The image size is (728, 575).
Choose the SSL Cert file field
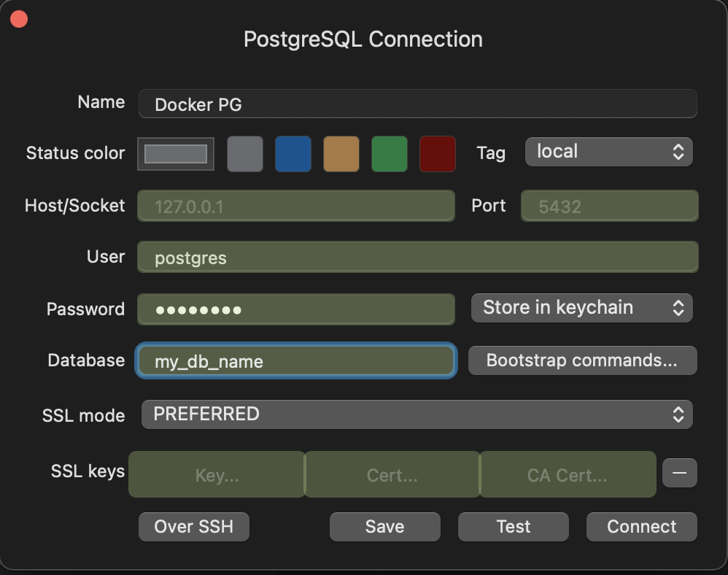(392, 475)
